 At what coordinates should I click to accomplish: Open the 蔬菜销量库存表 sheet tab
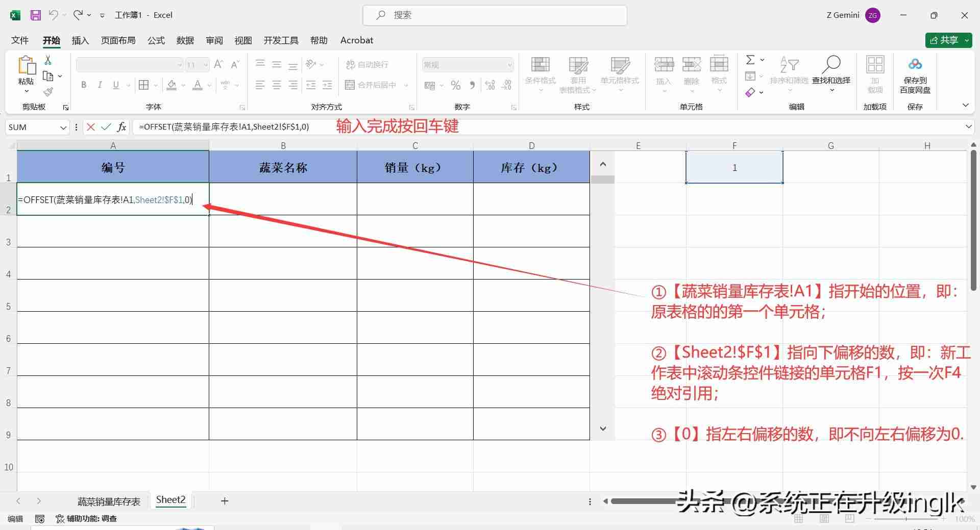click(x=108, y=501)
